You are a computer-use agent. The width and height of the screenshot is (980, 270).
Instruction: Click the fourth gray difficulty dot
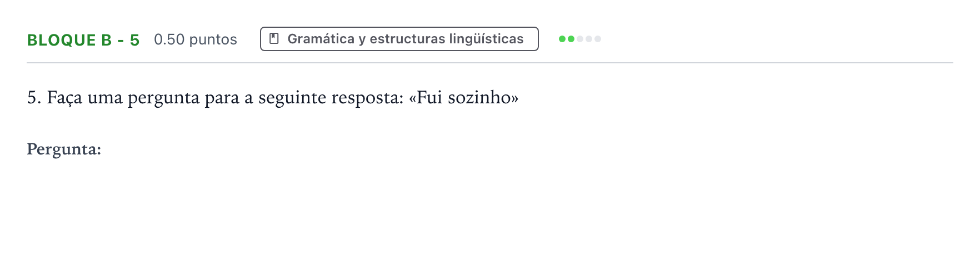[x=589, y=39]
